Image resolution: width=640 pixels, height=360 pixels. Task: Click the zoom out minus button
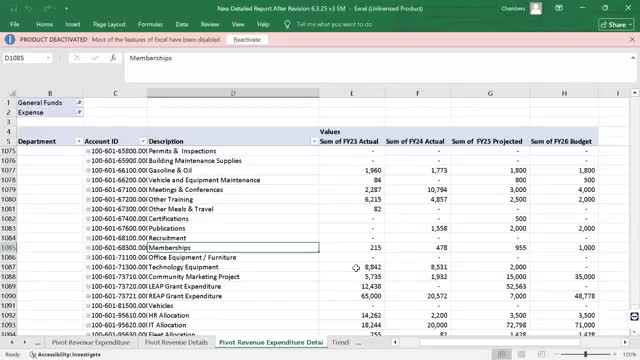pyautogui.click(x=556, y=354)
